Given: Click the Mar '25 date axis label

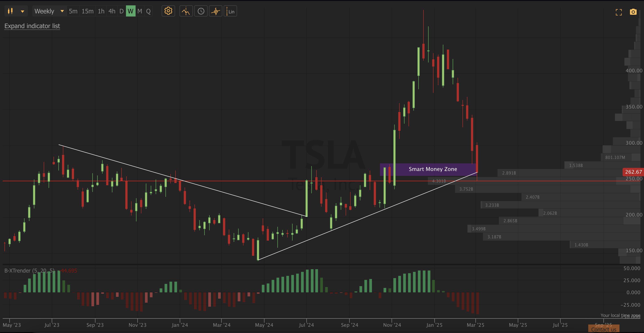Looking at the screenshot, I should point(475,325).
